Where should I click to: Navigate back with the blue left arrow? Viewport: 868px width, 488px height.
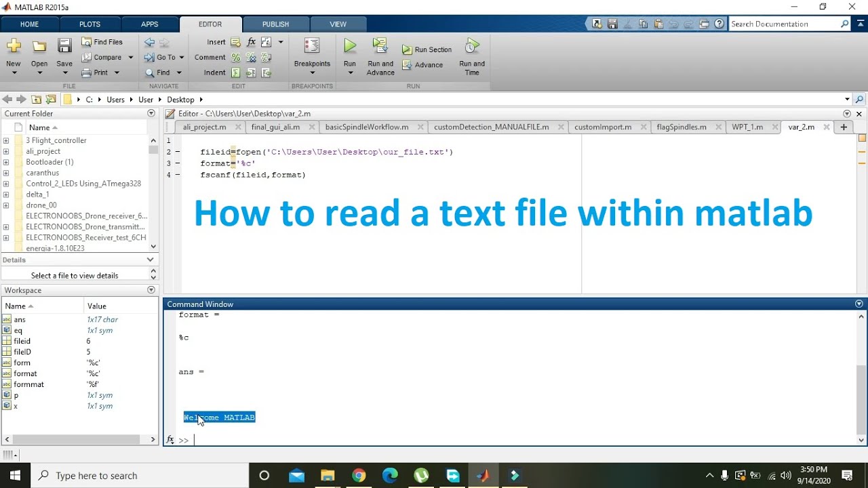click(149, 42)
